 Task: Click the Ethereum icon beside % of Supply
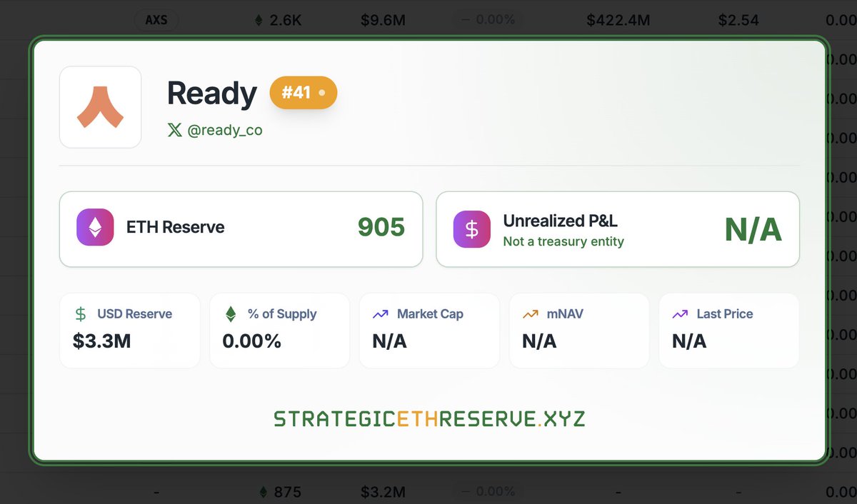tap(231, 314)
